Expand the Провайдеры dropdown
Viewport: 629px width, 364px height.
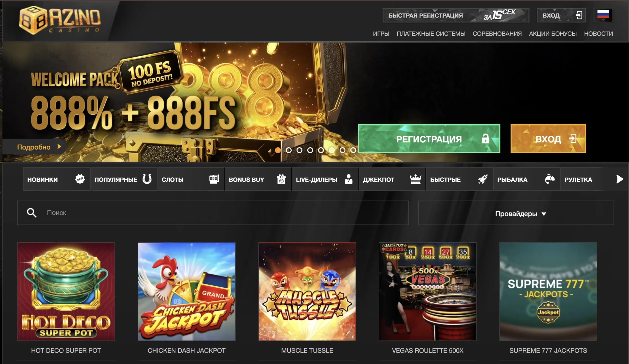516,213
